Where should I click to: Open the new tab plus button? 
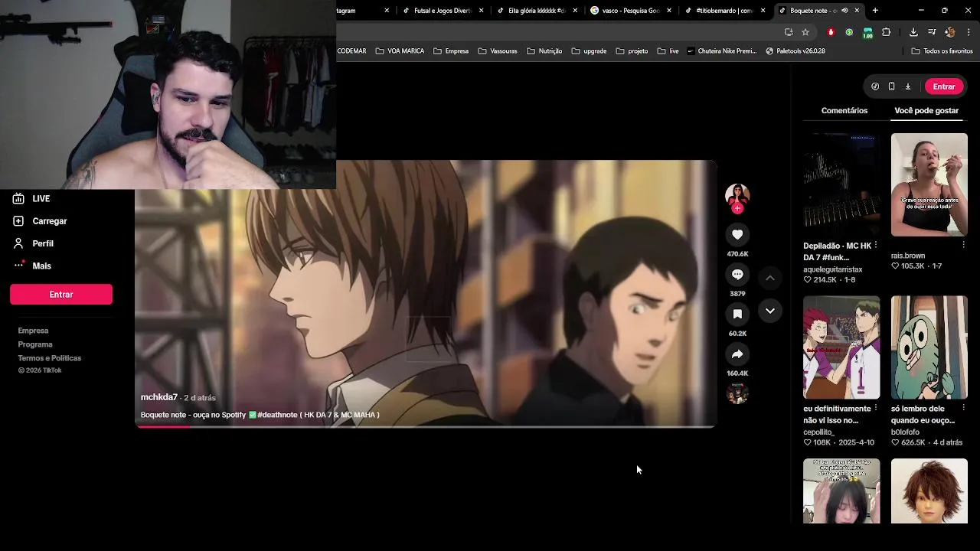tap(875, 11)
